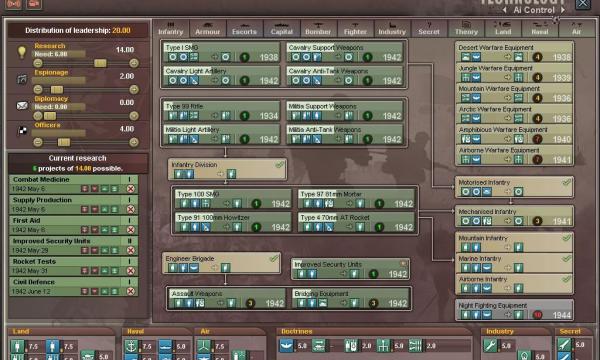This screenshot has height=360, width=600.
Task: Select the Night Fighting Equipment technology
Action: pos(514,310)
